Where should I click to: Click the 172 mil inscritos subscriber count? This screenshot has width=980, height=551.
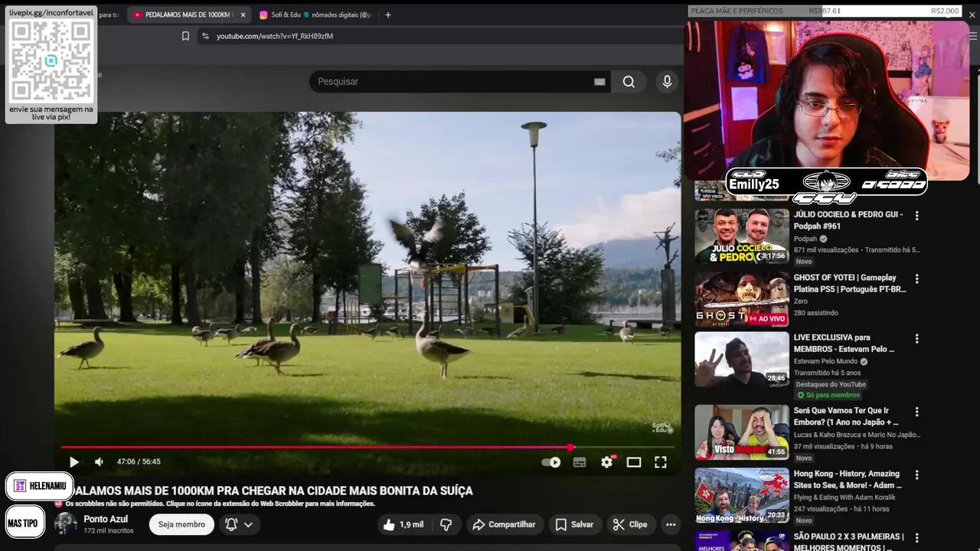[108, 530]
